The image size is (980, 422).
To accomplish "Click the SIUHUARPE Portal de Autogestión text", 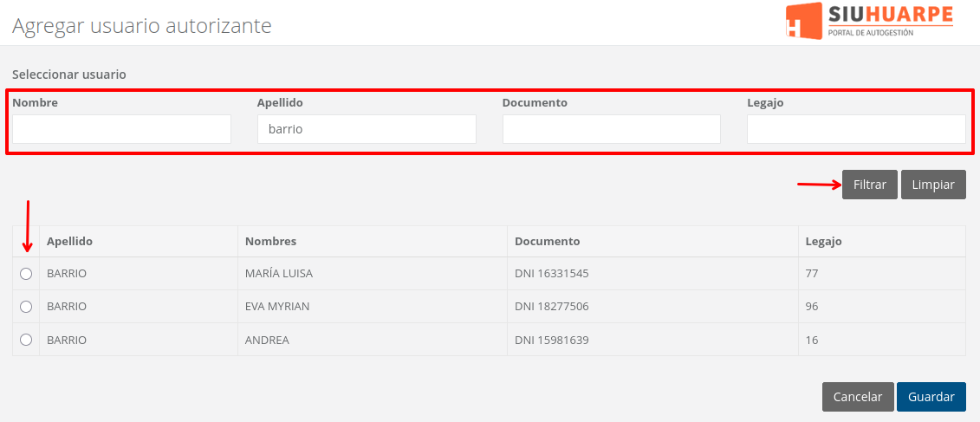I will (x=890, y=21).
